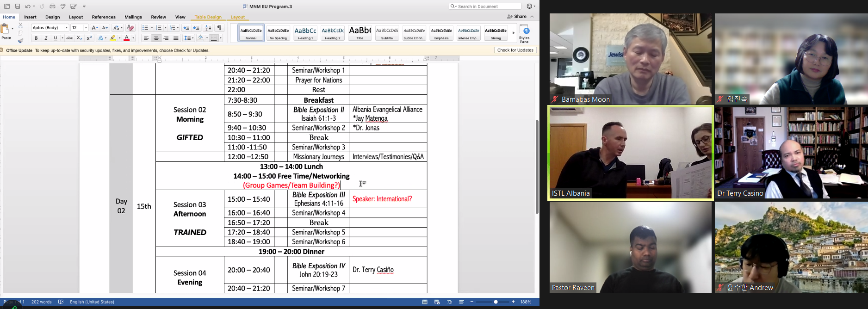The image size is (868, 309).
Task: Open the proofing errors icon in the status bar
Action: [61, 302]
